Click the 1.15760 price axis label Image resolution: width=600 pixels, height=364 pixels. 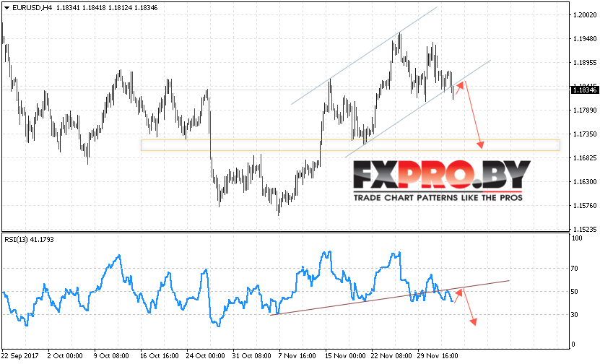(x=585, y=206)
